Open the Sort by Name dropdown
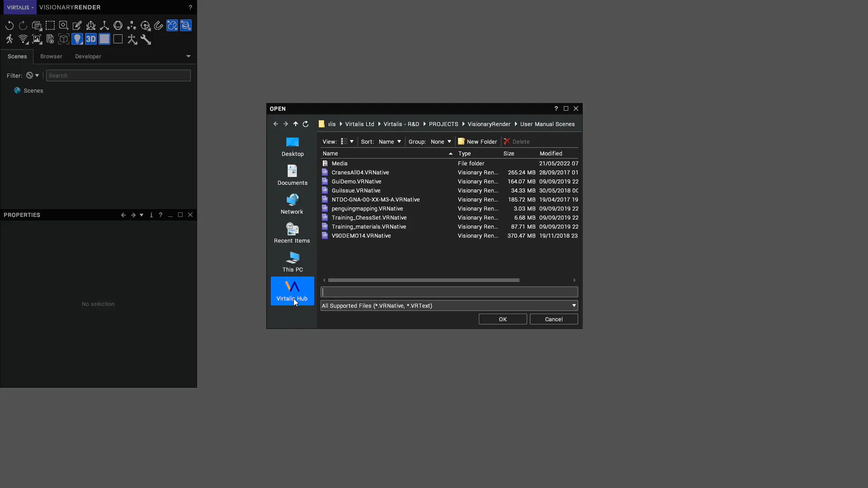The height and width of the screenshot is (488, 868). click(390, 142)
